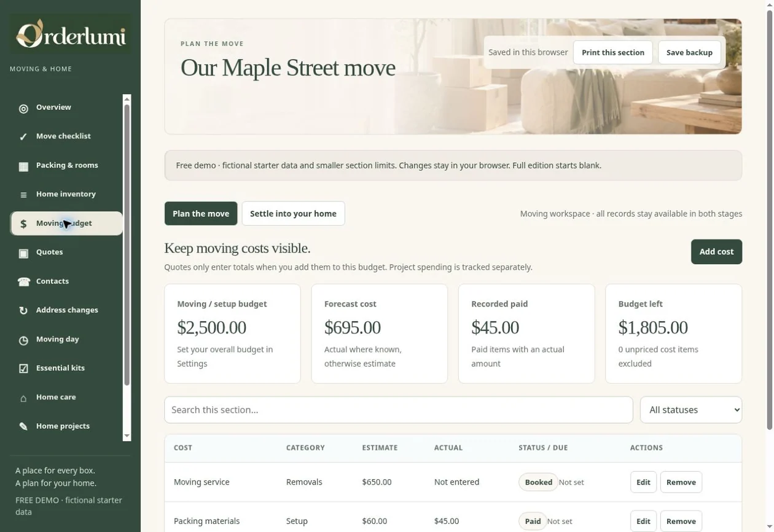
Task: Edit the Packing materials row
Action: (643, 521)
